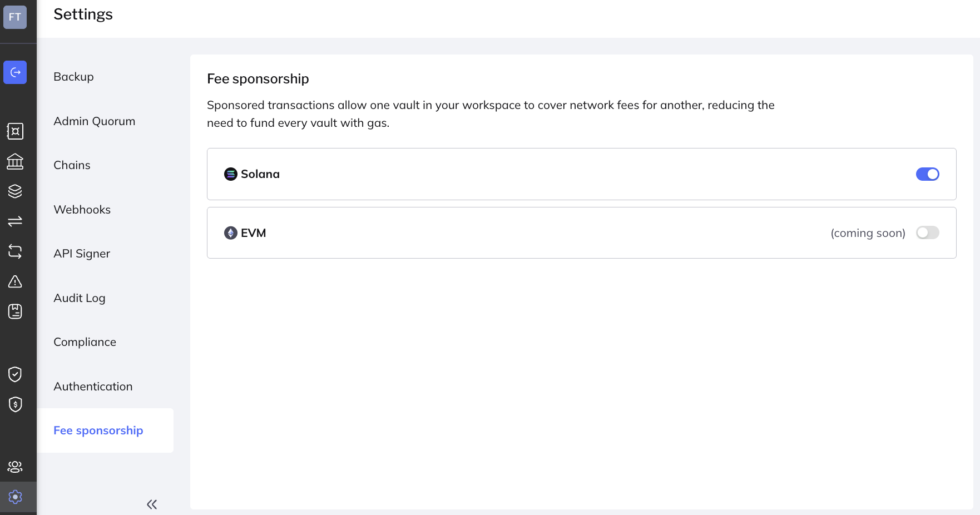Open the shield with dollar sign icon
Image resolution: width=980 pixels, height=515 pixels.
click(x=15, y=404)
